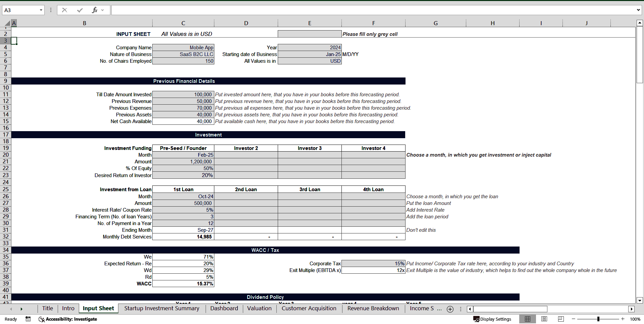Click the formula bar options dots icon
644x324 pixels.
click(51, 10)
